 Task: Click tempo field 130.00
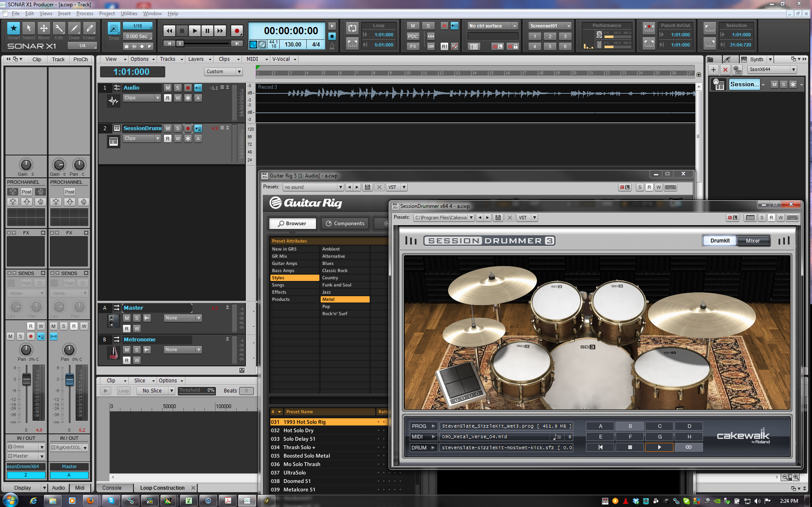pyautogui.click(x=293, y=44)
